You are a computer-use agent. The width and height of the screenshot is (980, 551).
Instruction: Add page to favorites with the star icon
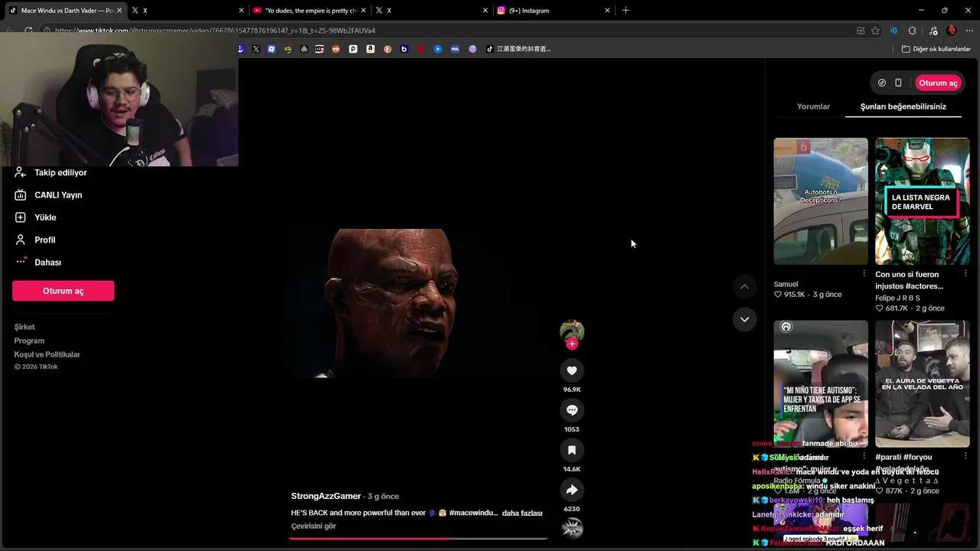875,31
